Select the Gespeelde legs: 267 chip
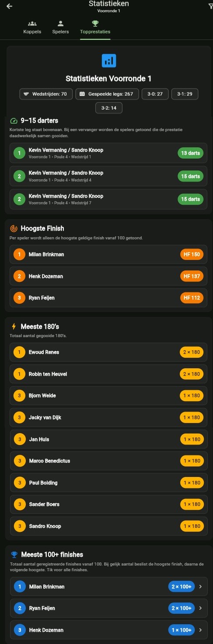213x644 pixels. point(107,94)
